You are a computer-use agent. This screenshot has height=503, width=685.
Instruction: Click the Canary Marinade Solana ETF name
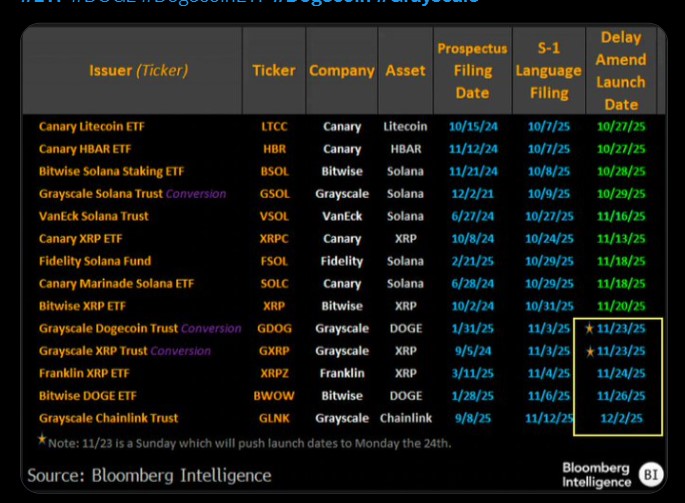click(x=116, y=284)
